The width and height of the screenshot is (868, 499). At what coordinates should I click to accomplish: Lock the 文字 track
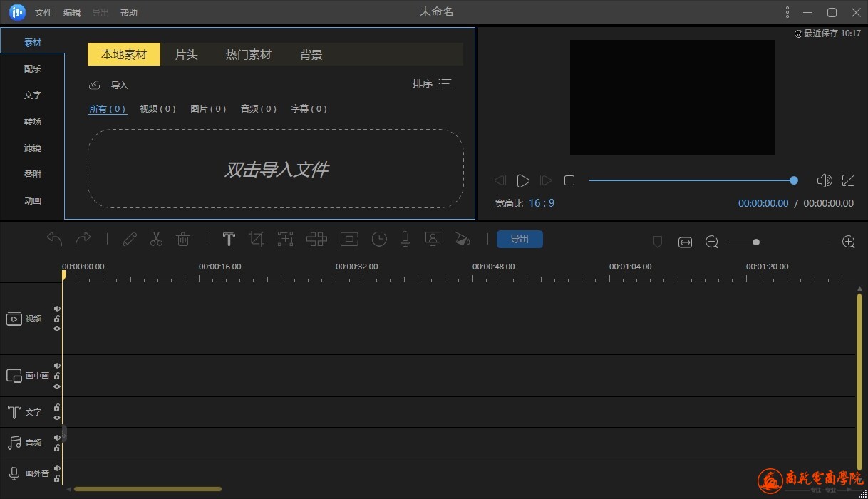[57, 407]
